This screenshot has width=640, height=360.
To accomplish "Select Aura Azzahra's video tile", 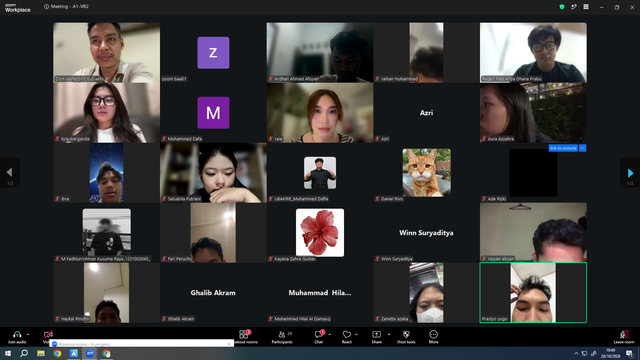I will [x=533, y=113].
